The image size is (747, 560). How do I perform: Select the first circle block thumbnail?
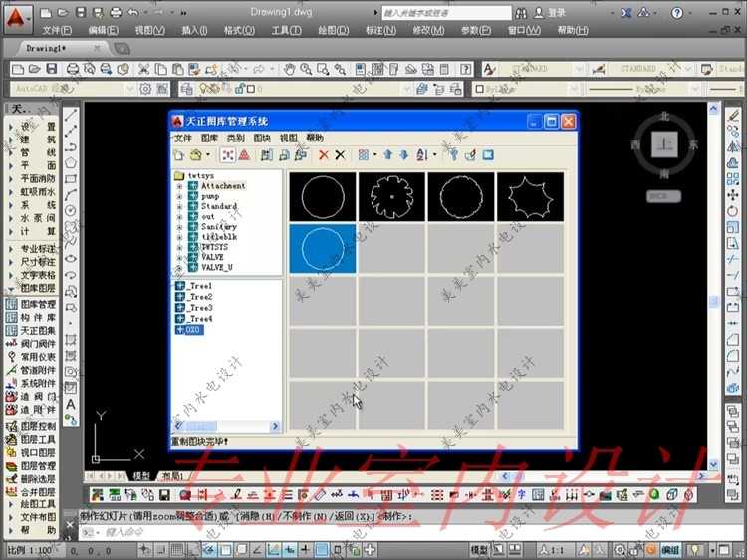(323, 197)
